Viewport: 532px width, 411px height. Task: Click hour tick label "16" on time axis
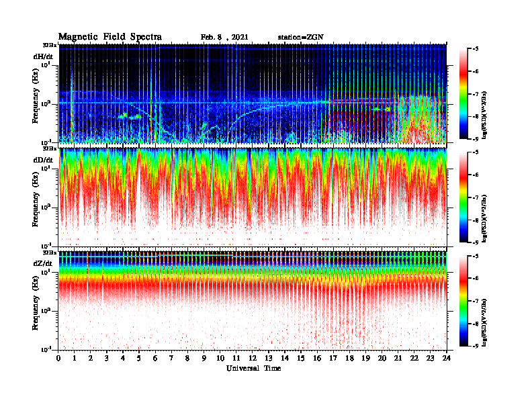click(x=317, y=358)
